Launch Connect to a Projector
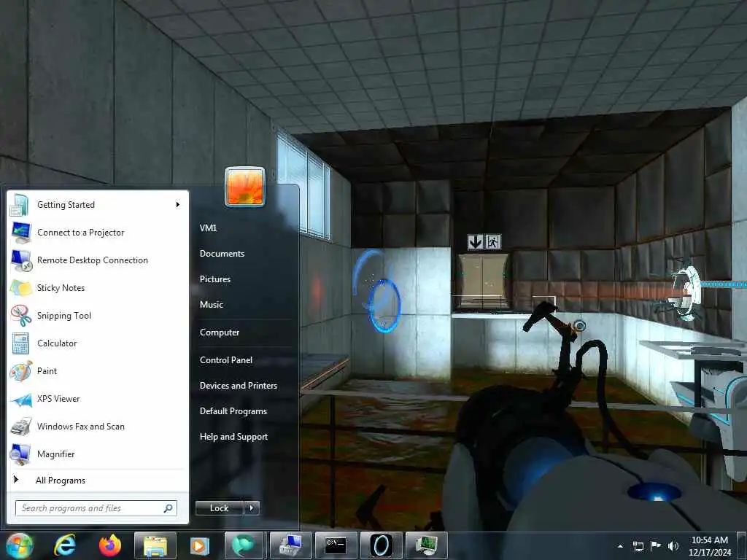 (x=98, y=233)
